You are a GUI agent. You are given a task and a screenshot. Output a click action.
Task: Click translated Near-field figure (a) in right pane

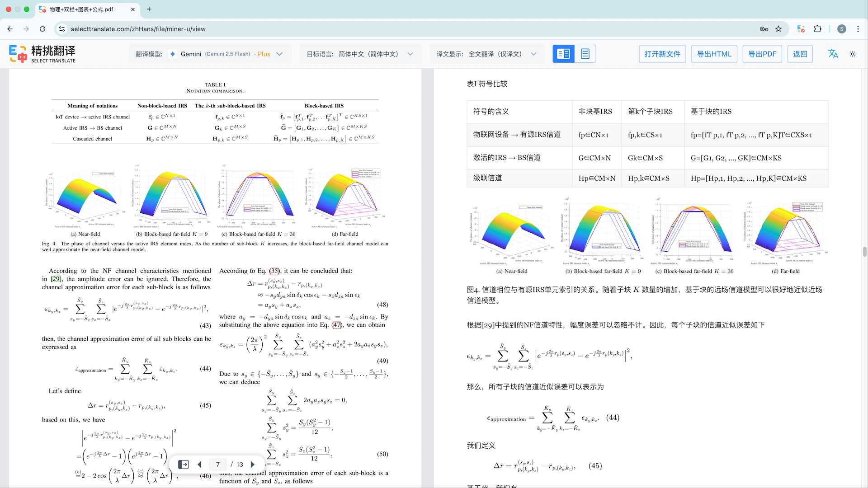coord(512,235)
